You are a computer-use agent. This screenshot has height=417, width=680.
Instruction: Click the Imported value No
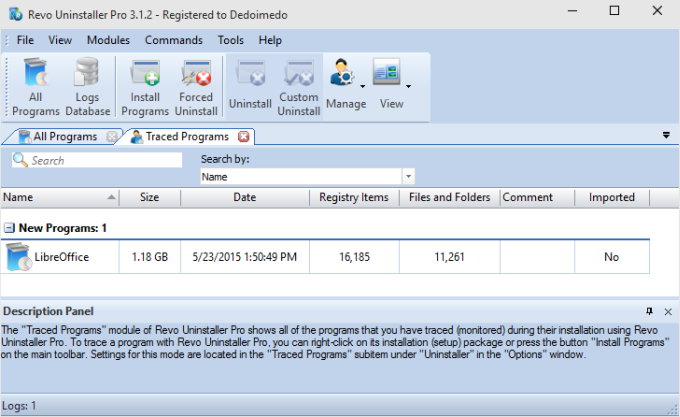(611, 257)
